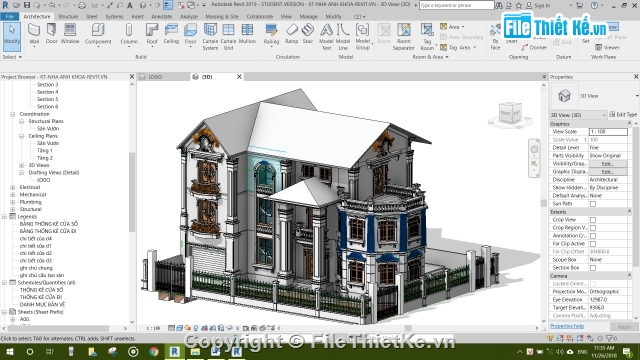Expand the 3D Views node
The height and width of the screenshot is (360, 640).
pyautogui.click(x=22, y=165)
